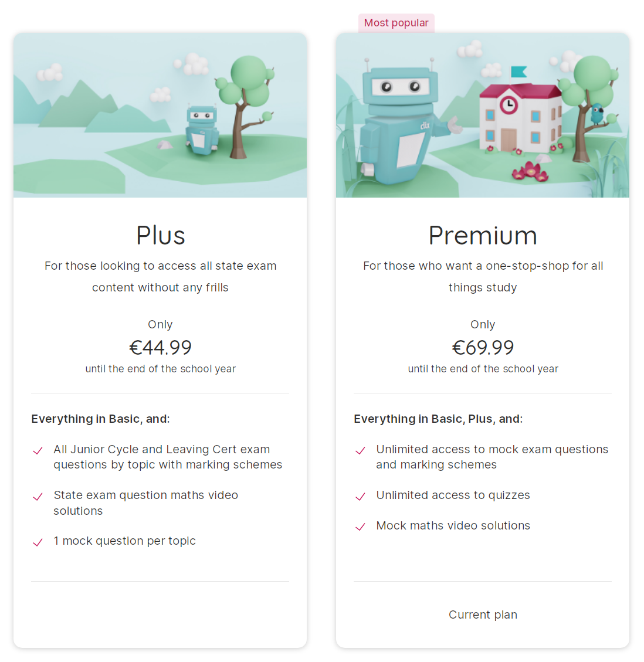Select the Current plan button
The height and width of the screenshot is (662, 644).
point(483,615)
